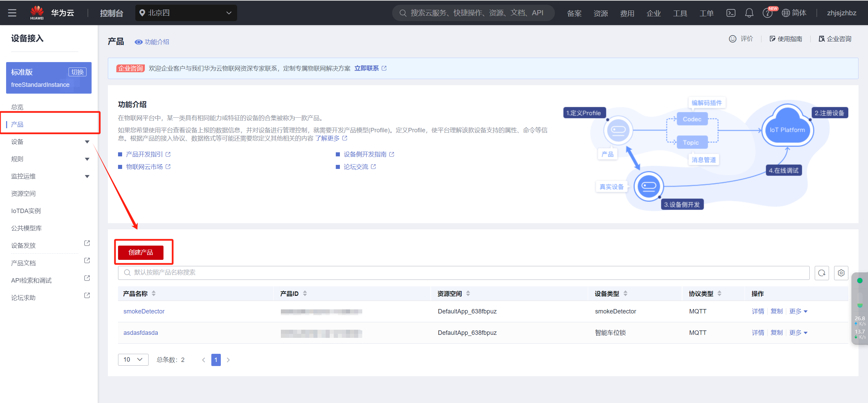Click 切换 to switch instance edition
This screenshot has height=403, width=868.
(x=77, y=72)
